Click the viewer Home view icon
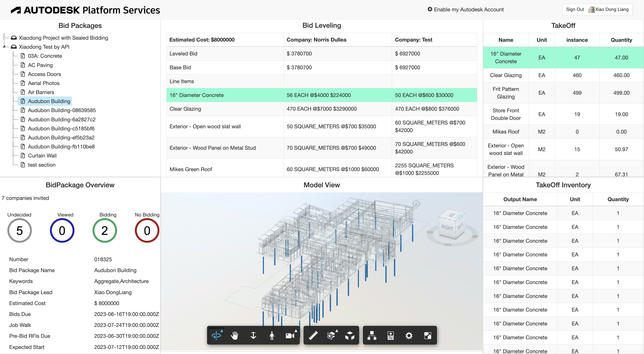 [416, 203]
